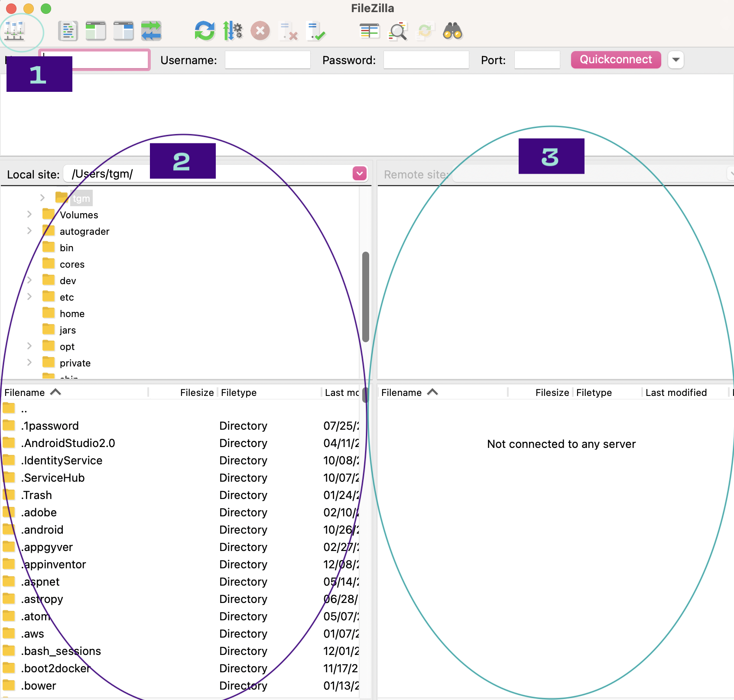Toggle the transfer queue panel
Screen dimensions: 734x700
[x=151, y=31]
